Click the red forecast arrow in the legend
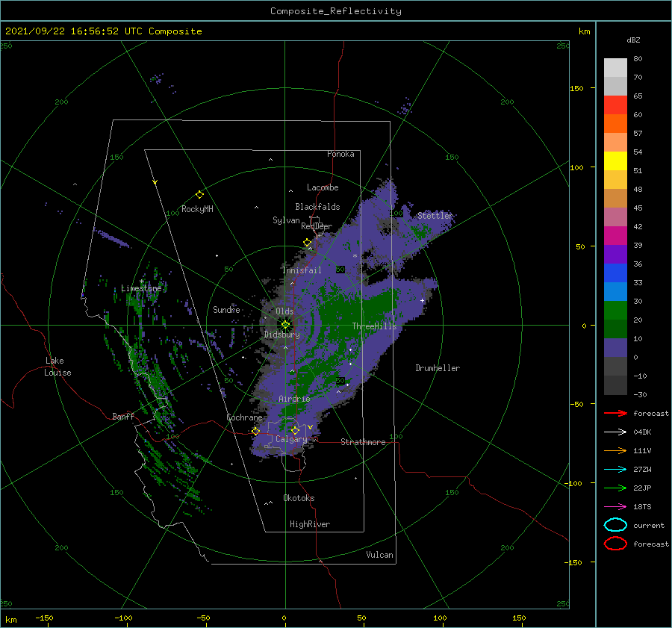The image size is (672, 628). [x=615, y=413]
